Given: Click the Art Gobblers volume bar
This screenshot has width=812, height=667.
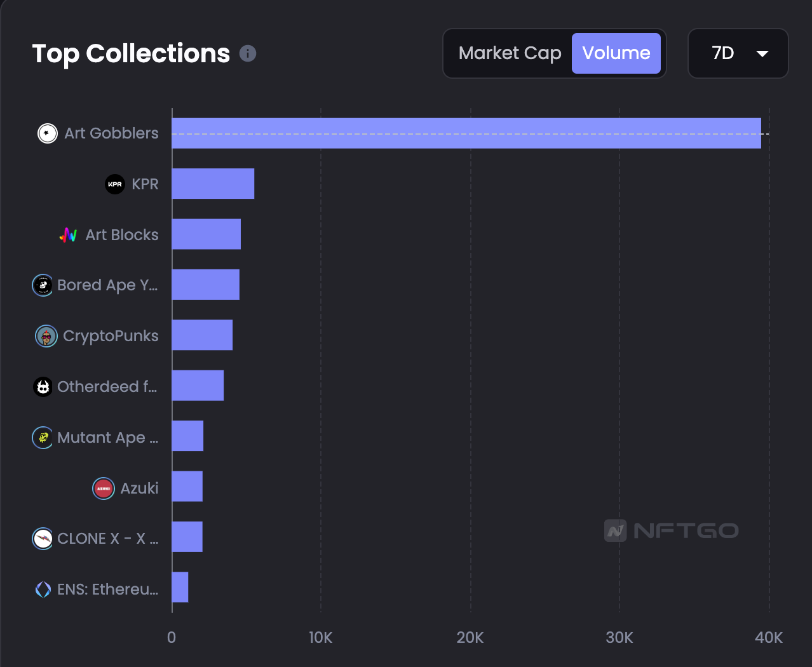Looking at the screenshot, I should point(466,133).
